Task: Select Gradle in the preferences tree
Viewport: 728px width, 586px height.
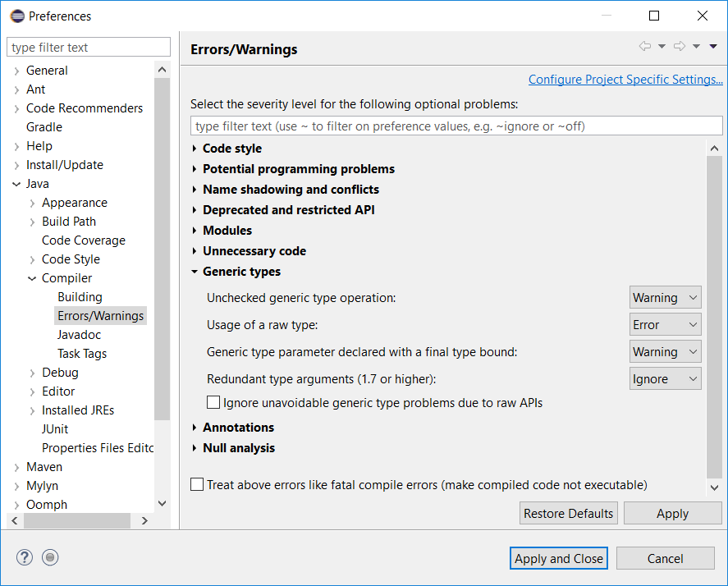Action: click(44, 126)
